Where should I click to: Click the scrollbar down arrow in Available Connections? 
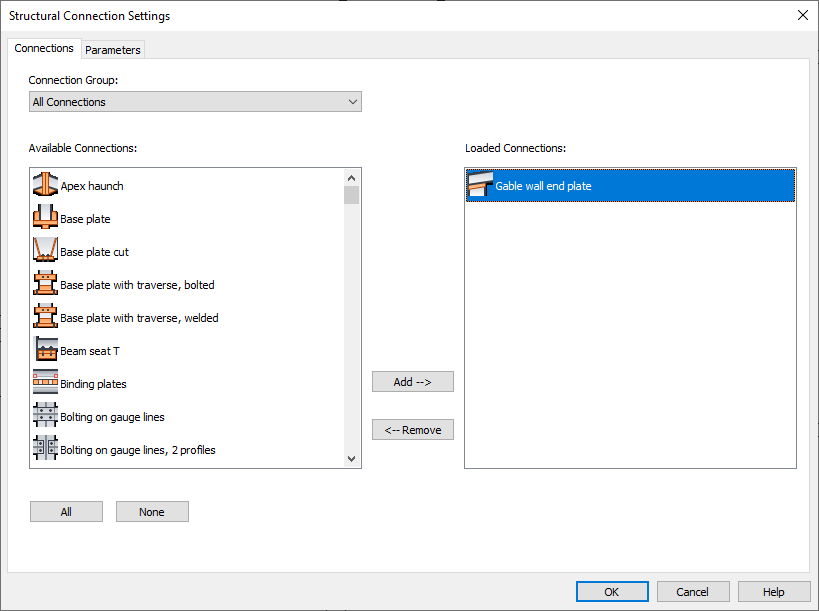351,457
